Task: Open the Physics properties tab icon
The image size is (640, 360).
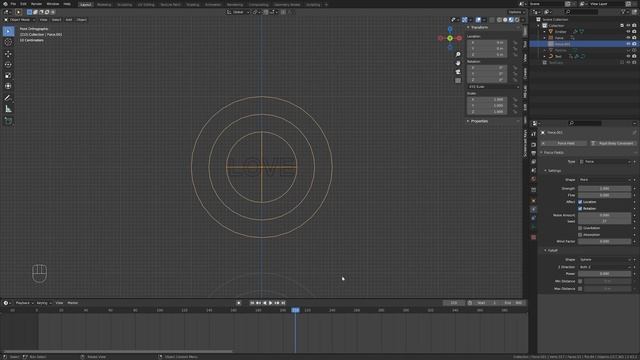Action: [533, 209]
